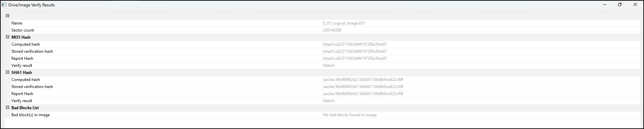Click the SHA1 Verify result Match value
Viewport: 644px width, 129px height.
pyautogui.click(x=329, y=101)
